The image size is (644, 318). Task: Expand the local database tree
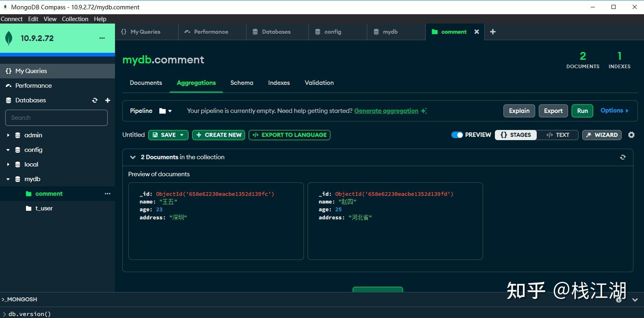pyautogui.click(x=8, y=164)
